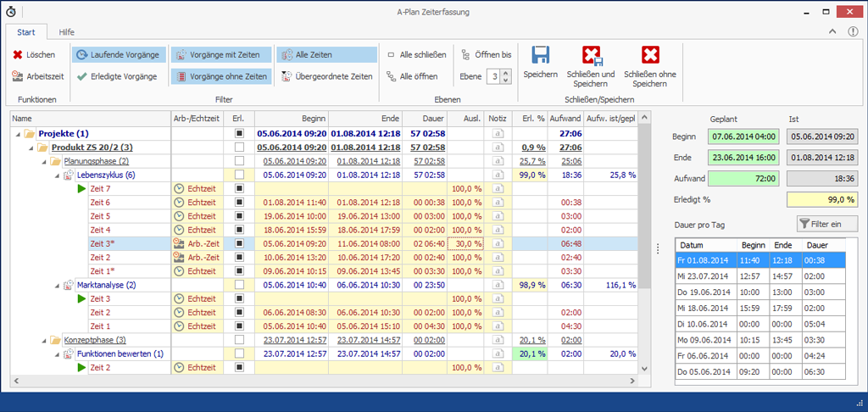Click Öffnen bis button

click(487, 54)
